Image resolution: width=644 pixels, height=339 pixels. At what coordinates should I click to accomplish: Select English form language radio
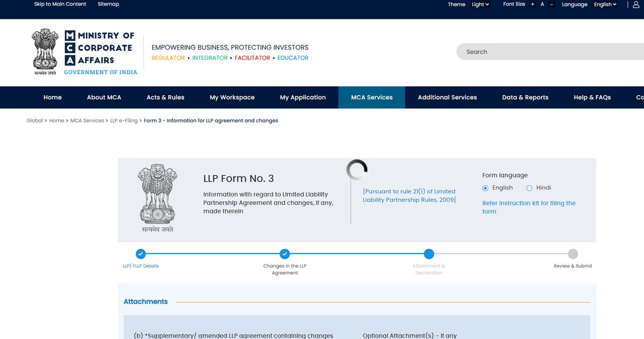coord(485,188)
